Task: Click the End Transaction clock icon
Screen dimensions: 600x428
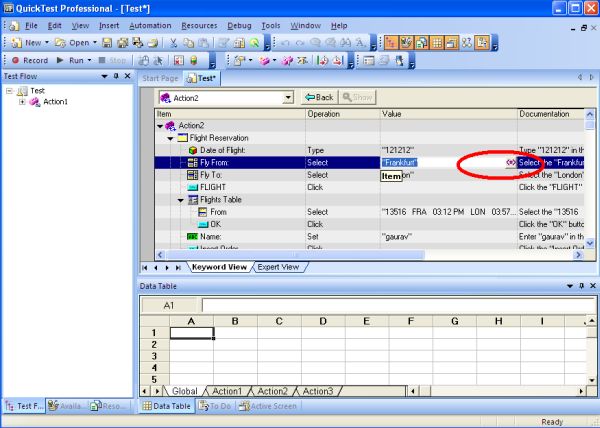Action: 338,60
